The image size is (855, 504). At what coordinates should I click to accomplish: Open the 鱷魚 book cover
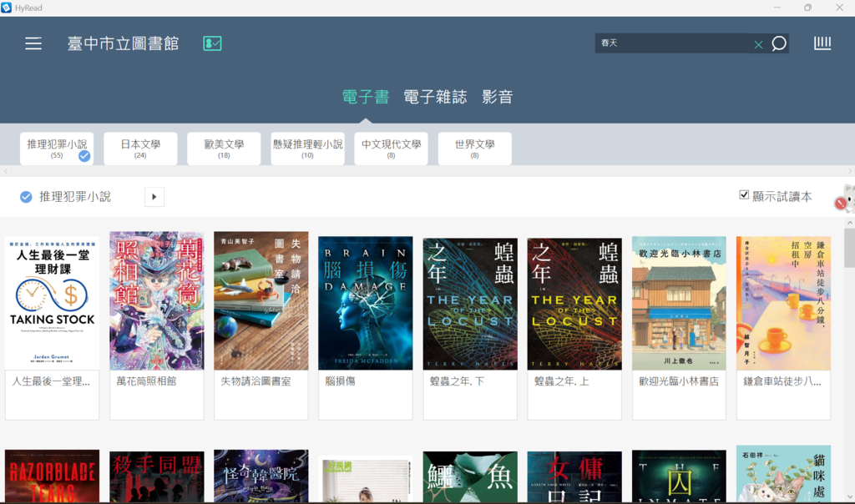470,476
